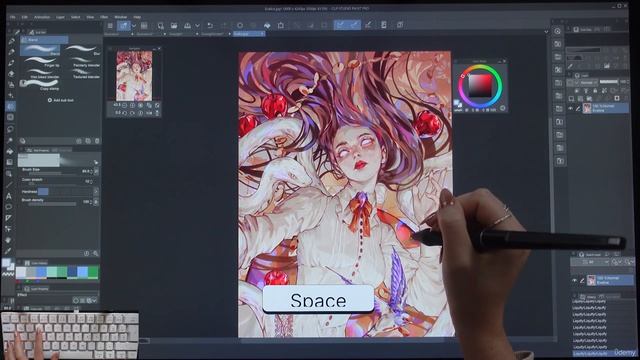
Task: Click the Redo arrow in the command bar
Action: 224,25
